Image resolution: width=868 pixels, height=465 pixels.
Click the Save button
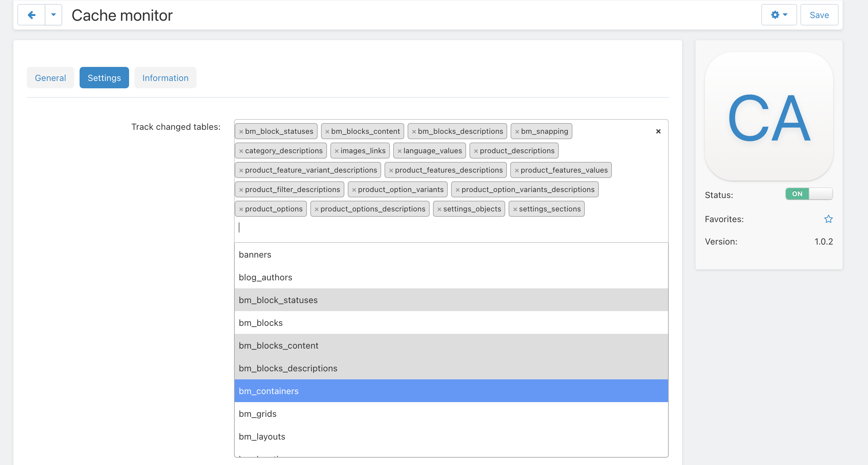[819, 15]
